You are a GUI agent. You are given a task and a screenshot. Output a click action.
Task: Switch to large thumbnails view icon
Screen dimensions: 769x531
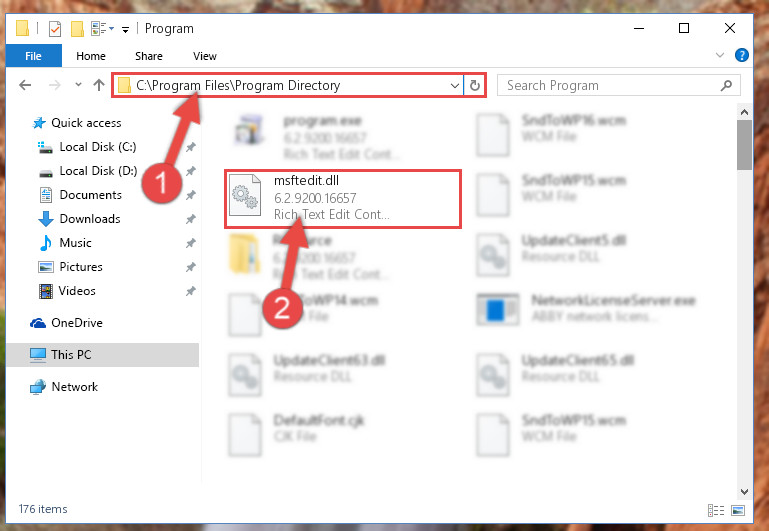(738, 510)
